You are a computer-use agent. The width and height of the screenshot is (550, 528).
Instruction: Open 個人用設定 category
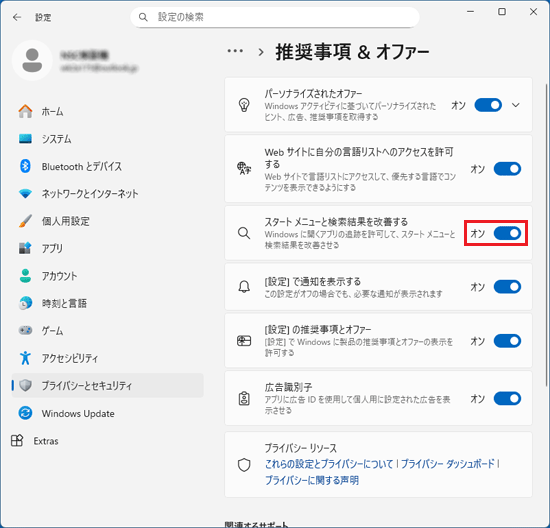coord(107,221)
